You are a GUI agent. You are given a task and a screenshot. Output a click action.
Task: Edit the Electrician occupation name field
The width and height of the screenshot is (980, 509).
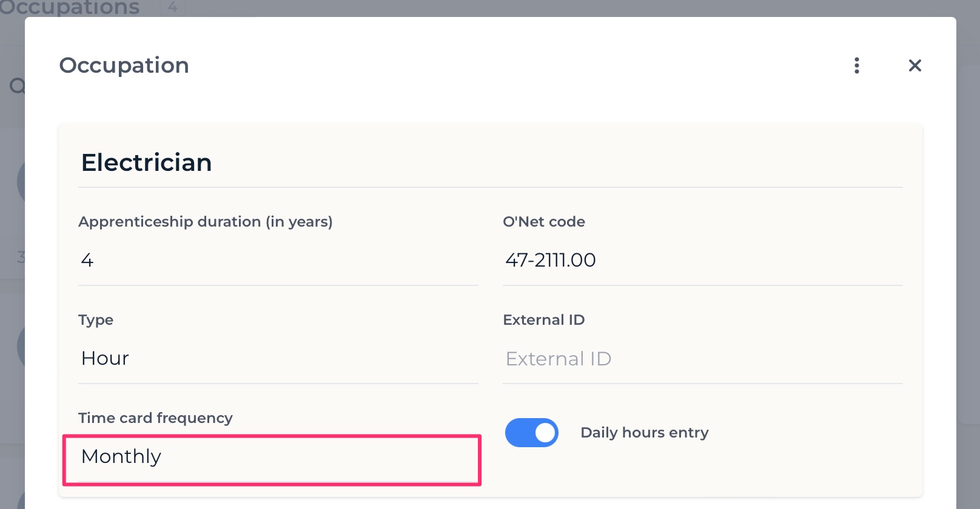pos(491,162)
